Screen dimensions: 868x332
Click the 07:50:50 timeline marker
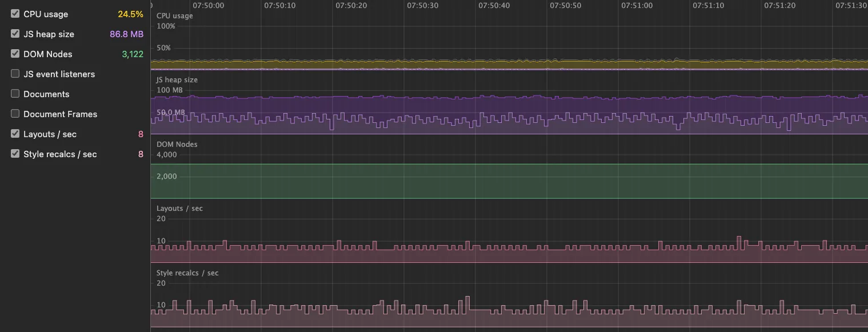point(566,5)
